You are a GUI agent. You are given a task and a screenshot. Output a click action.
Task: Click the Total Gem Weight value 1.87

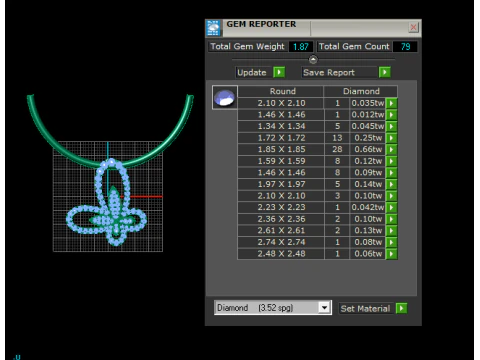[301, 47]
